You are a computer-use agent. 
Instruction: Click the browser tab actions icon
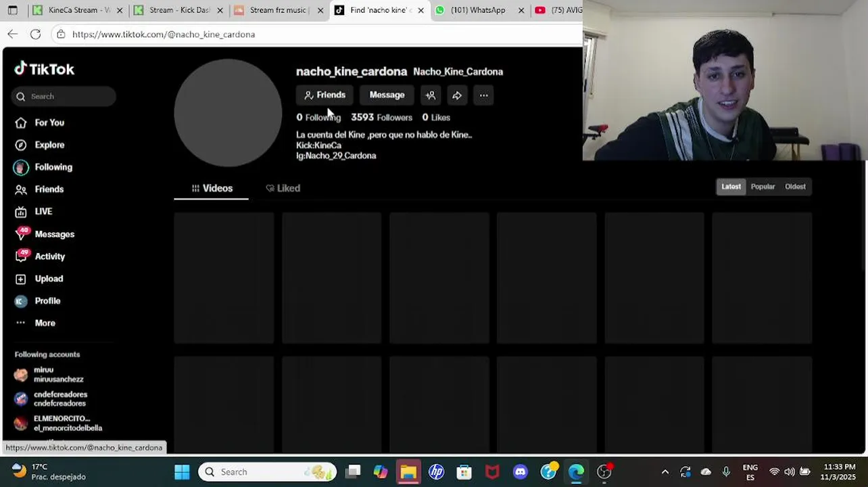(x=12, y=11)
